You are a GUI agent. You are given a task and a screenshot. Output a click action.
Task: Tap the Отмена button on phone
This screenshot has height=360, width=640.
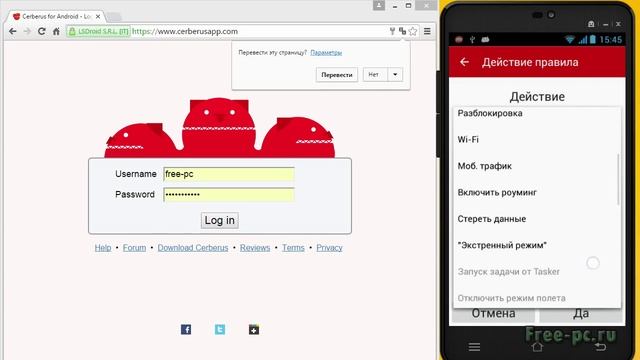493,314
